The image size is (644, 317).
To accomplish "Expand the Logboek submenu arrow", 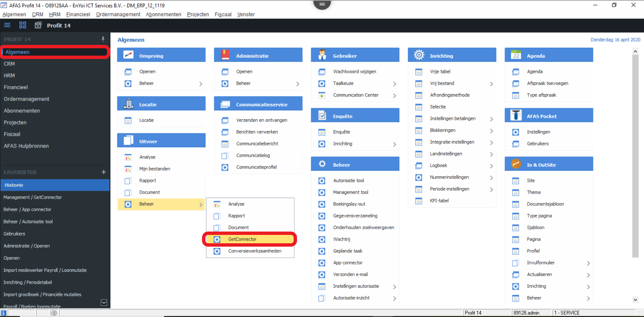I will tap(491, 166).
